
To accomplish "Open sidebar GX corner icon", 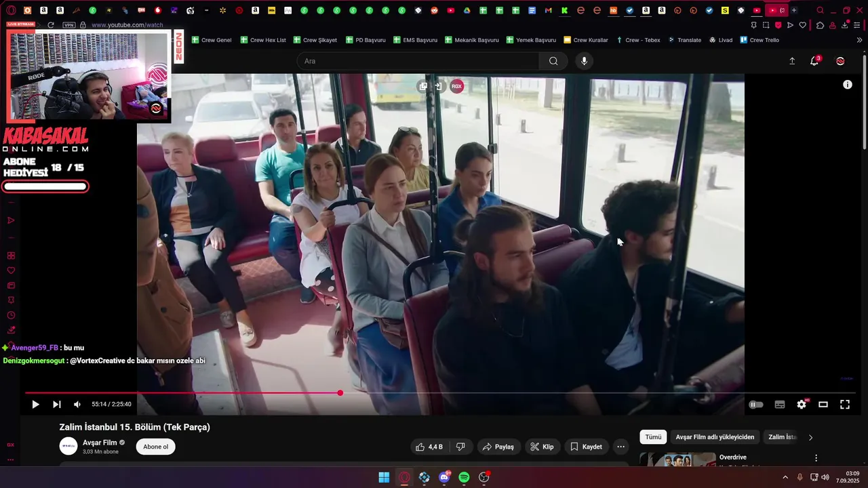I will [11, 445].
